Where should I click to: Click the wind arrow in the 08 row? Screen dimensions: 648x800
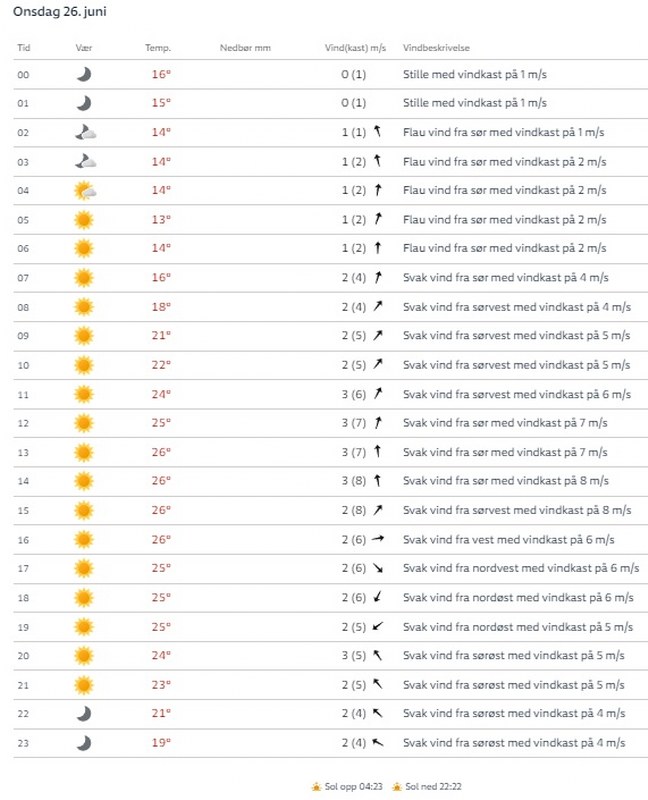pyautogui.click(x=378, y=306)
